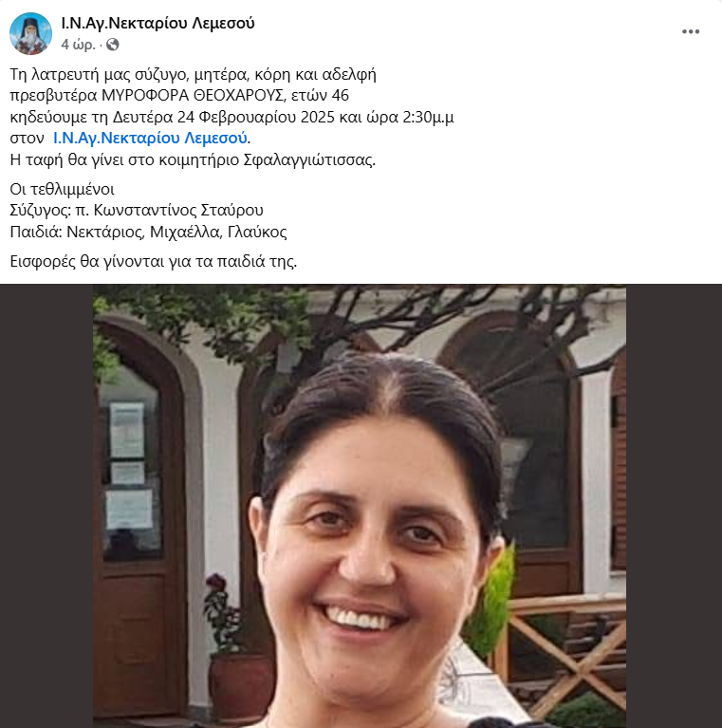
Task: Click the 'Παιδιά: Νεκτάριος, Μιχαέλλα, Γλαύκος' line
Action: [148, 232]
